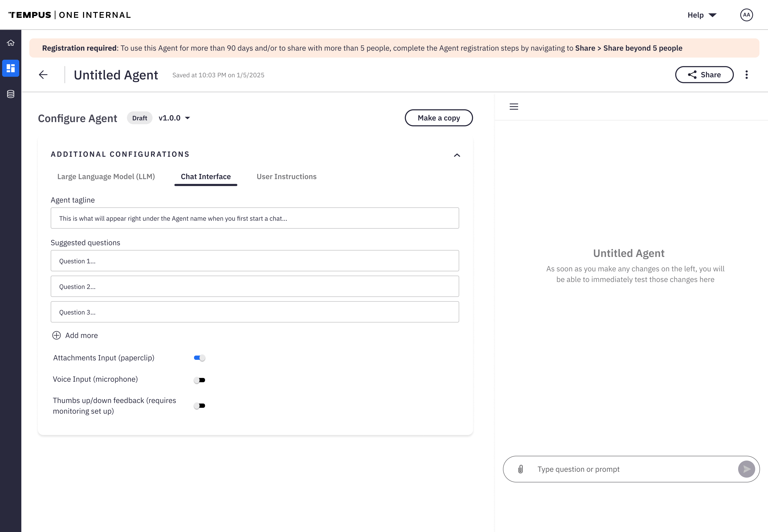Screen dimensions: 768x532
Task: Open the database icon in sidebar
Action: pos(11,94)
